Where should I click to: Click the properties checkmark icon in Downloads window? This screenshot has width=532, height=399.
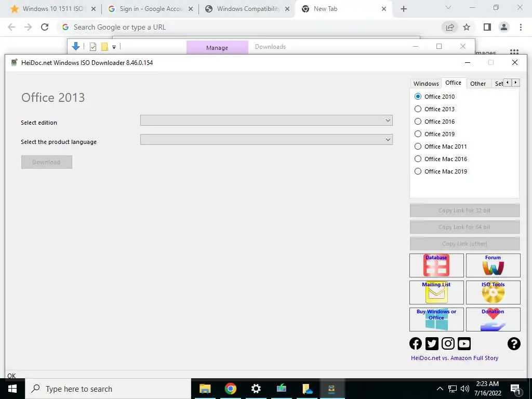[93, 47]
